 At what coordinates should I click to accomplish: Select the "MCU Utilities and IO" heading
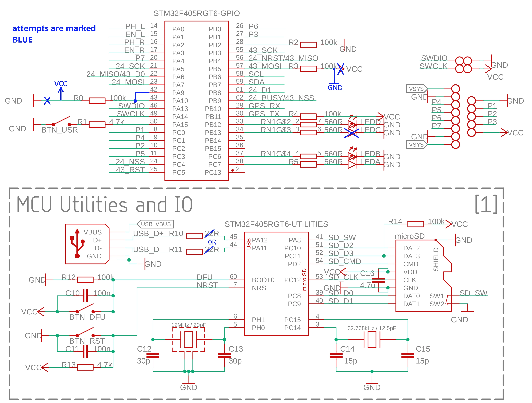pos(105,205)
